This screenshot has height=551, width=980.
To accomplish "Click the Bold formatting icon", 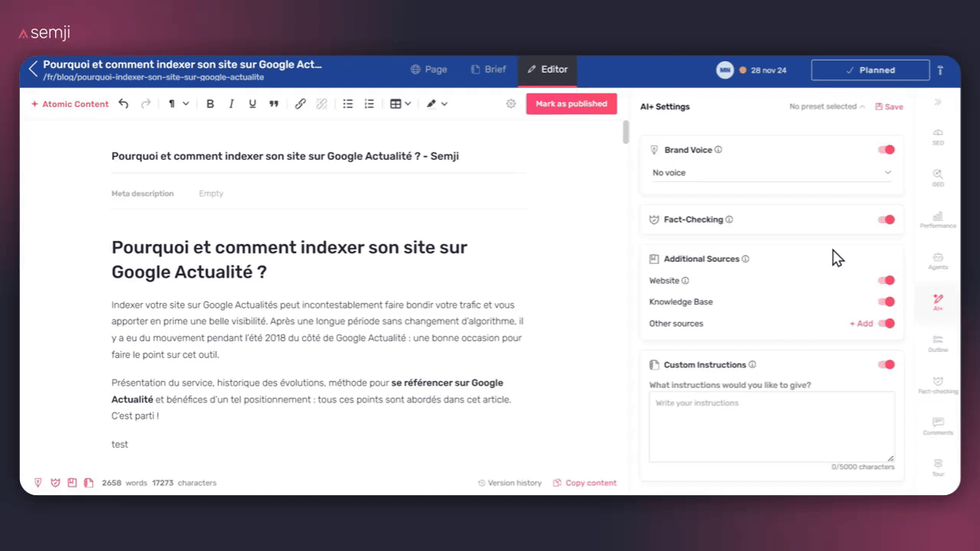I will click(x=211, y=104).
